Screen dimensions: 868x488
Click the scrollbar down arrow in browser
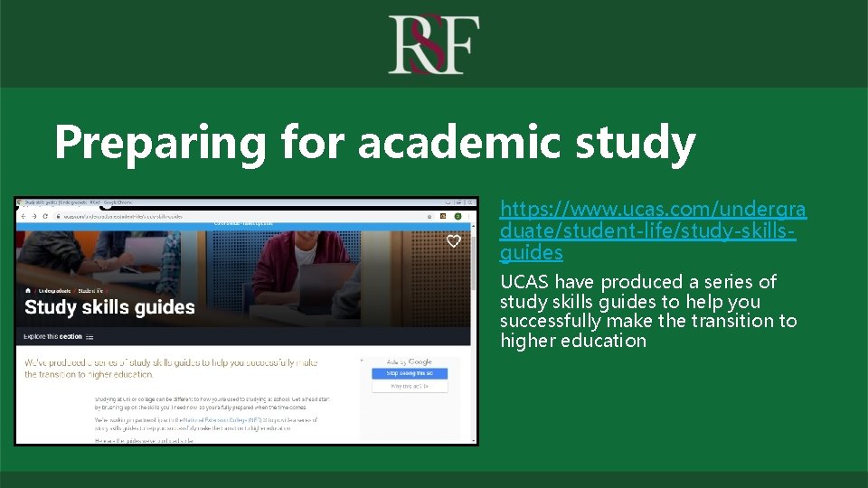pyautogui.click(x=473, y=440)
